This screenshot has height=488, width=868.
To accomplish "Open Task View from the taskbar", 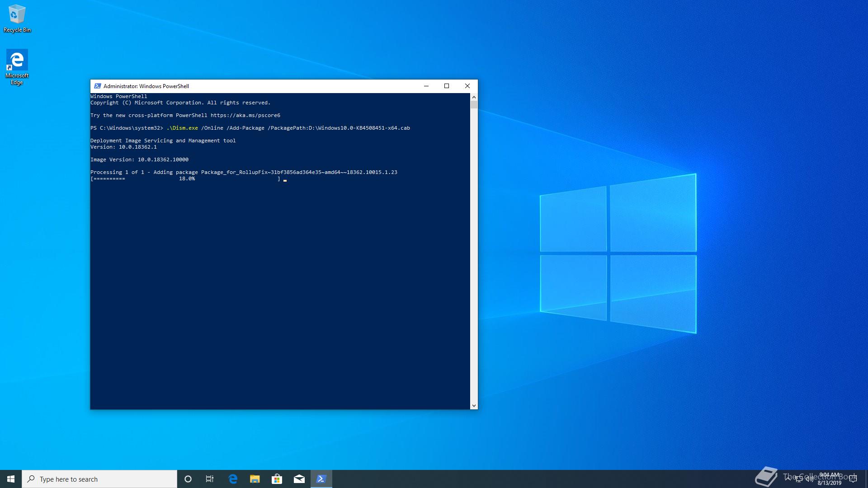I will coord(209,479).
